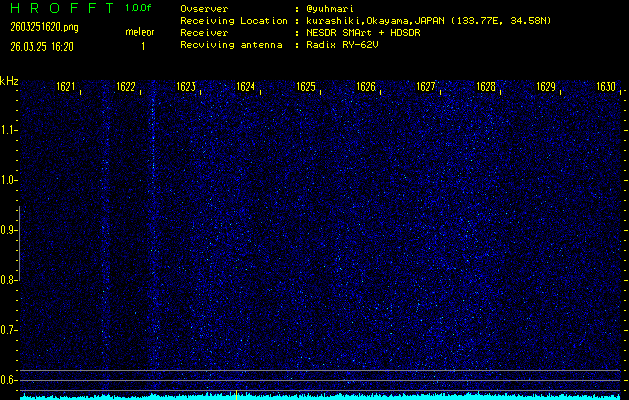Screen dimensions: 629x400
Task: Click the Ovserver field label
Action: (204, 9)
